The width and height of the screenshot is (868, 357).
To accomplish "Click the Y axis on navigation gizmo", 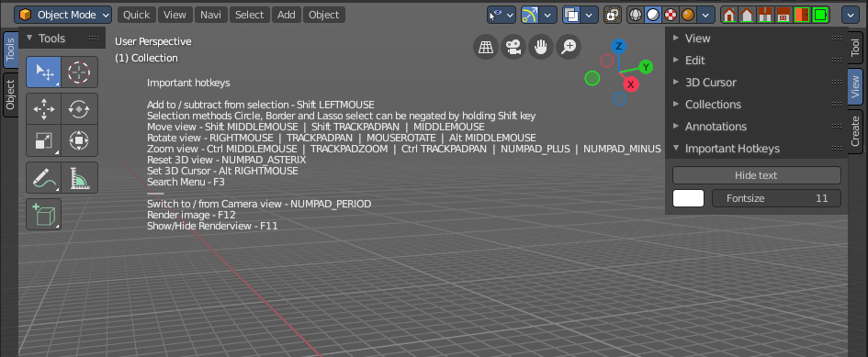I will 646,67.
